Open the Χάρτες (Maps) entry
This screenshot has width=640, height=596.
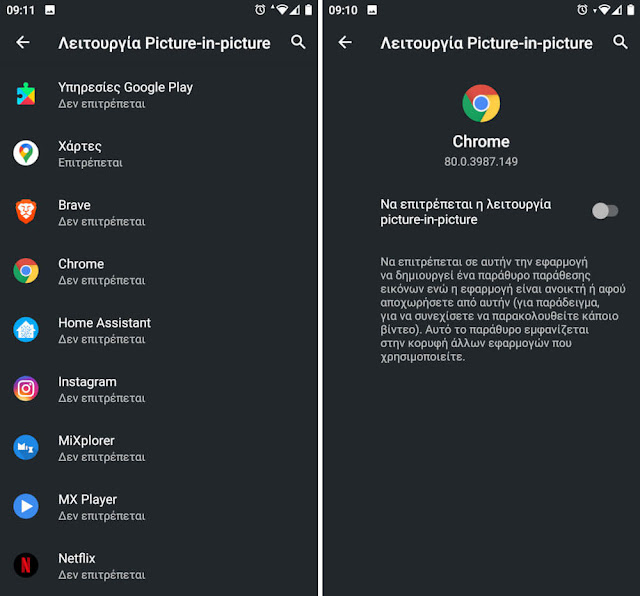tap(158, 153)
